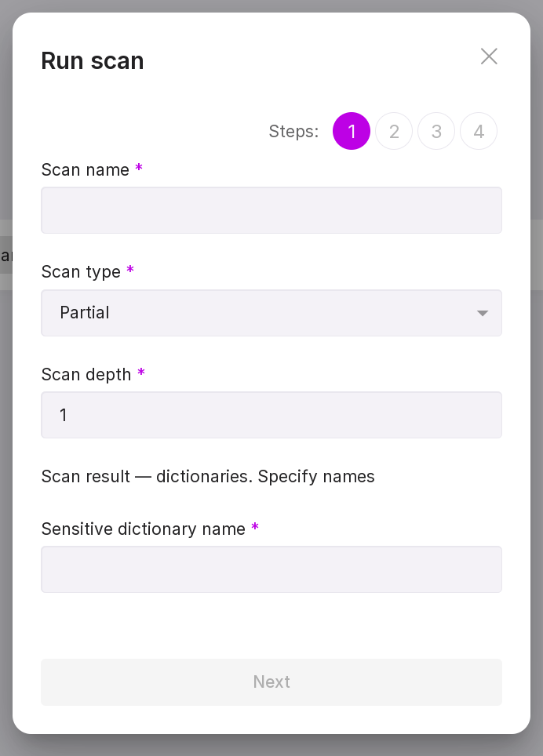Viewport: 543px width, 756px height.
Task: Close the Run scan dialog
Action: (489, 56)
